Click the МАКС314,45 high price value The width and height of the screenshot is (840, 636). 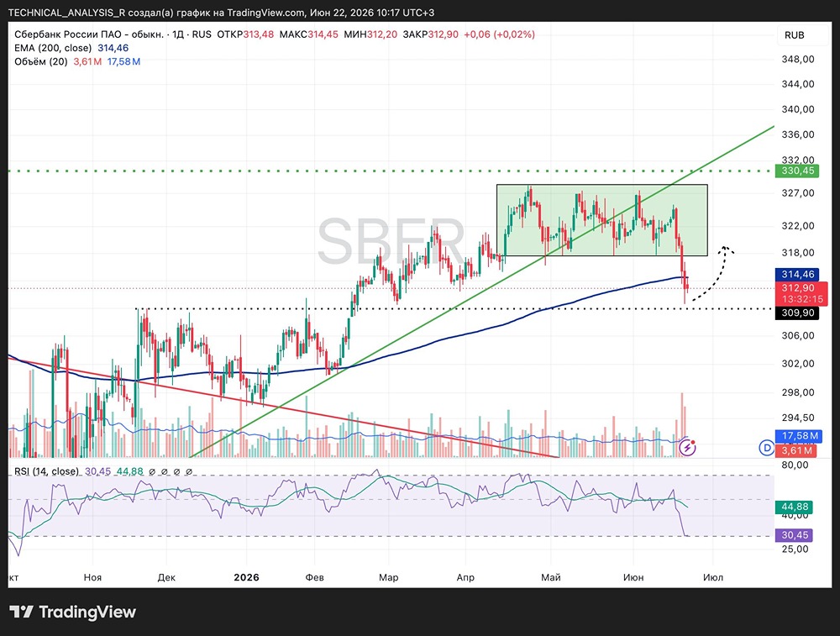pos(309,34)
